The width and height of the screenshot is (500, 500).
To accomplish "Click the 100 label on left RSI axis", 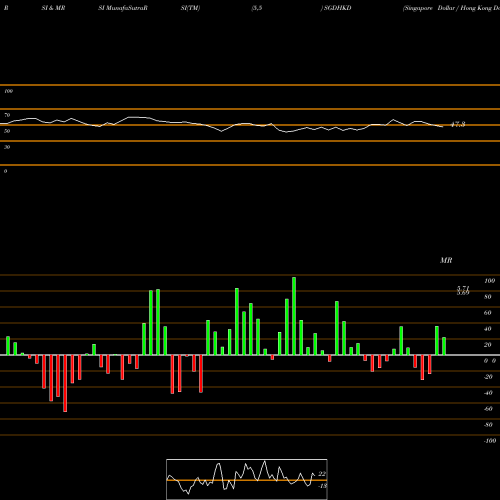I will (x=8, y=91).
